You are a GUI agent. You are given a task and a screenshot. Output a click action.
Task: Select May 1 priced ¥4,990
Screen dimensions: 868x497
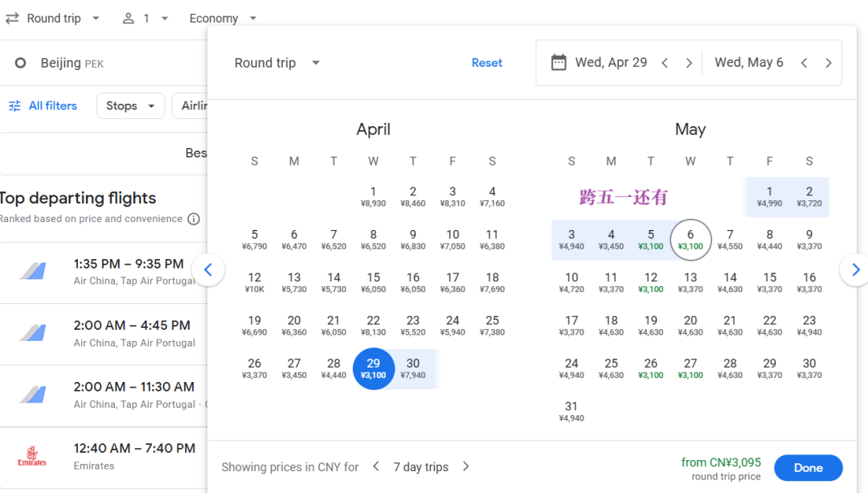[x=769, y=197]
